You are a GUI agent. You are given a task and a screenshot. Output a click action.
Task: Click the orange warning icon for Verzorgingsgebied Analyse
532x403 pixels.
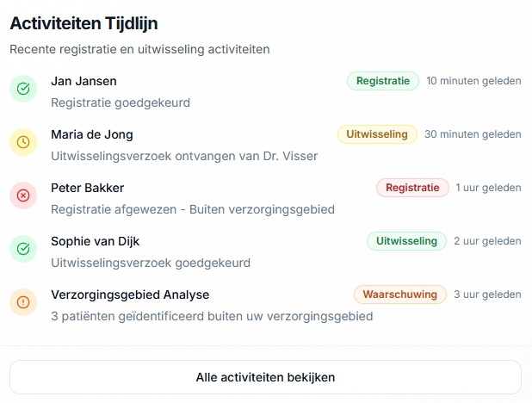click(x=23, y=302)
